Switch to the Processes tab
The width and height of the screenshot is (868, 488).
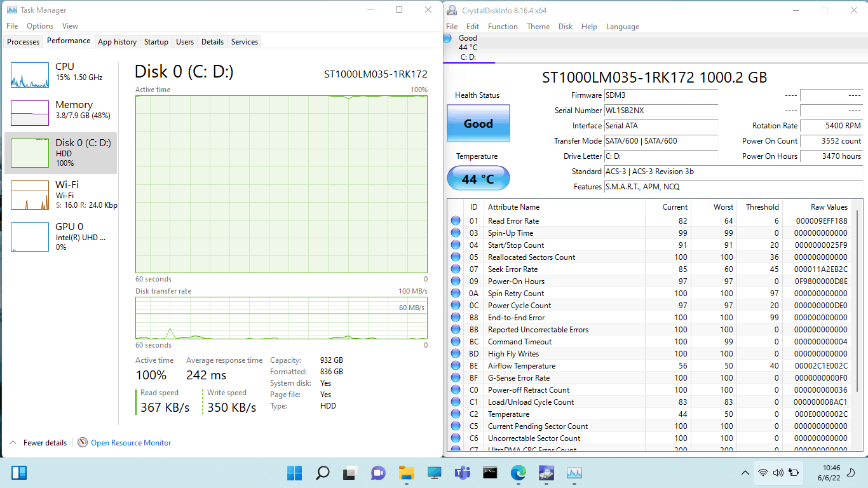(24, 42)
